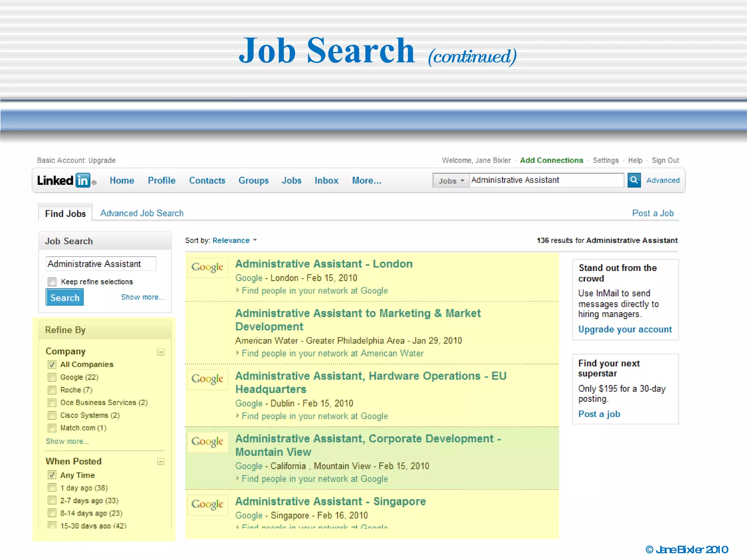Screen dimensions: 747x560
Task: Open the Contacts menu item
Action: click(x=207, y=180)
